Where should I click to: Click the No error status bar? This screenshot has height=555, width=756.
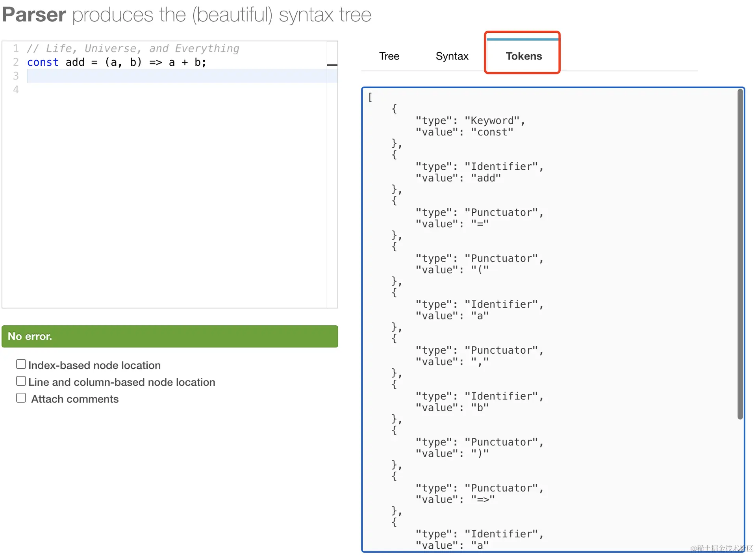click(x=170, y=336)
